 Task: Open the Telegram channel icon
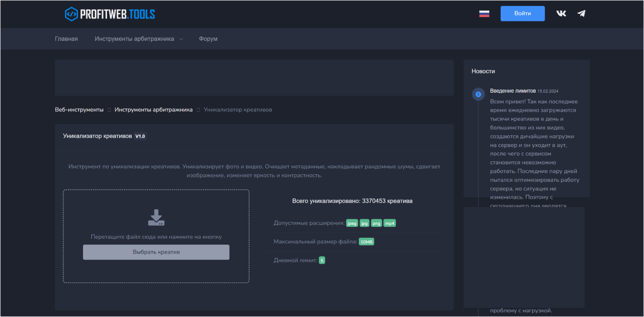click(x=581, y=14)
